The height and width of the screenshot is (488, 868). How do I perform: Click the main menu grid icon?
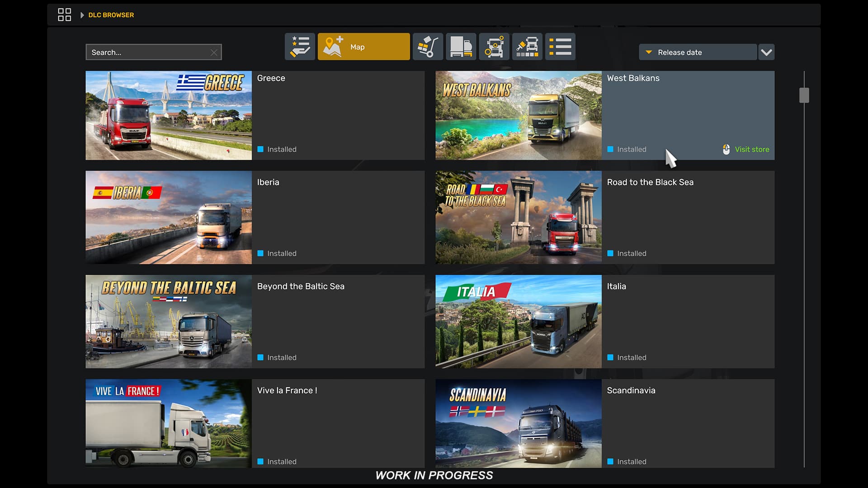[64, 15]
